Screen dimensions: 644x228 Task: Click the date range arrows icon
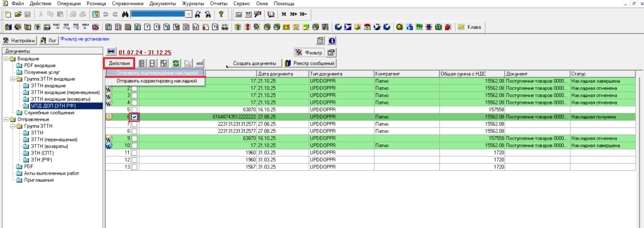tap(111, 52)
